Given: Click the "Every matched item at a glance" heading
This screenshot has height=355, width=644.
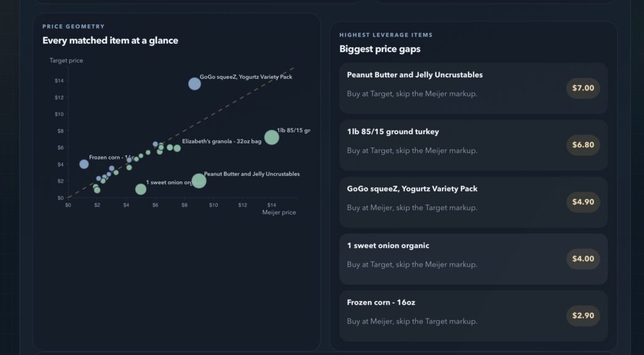Looking at the screenshot, I should (110, 41).
